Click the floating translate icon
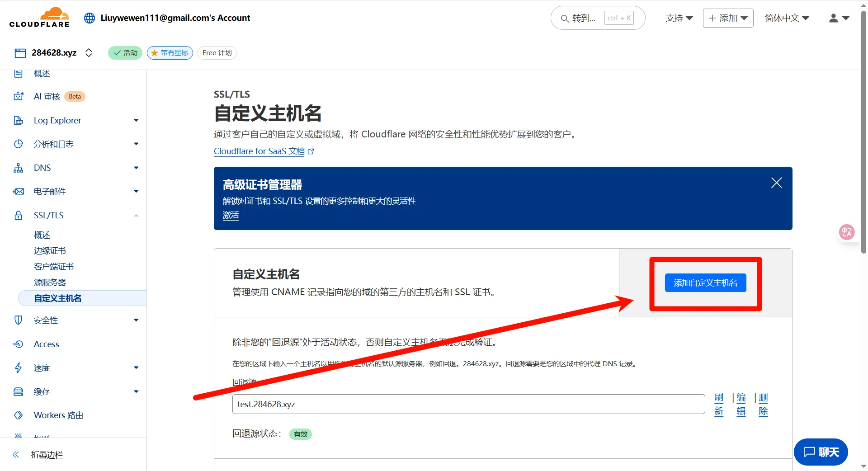868x471 pixels. (846, 232)
